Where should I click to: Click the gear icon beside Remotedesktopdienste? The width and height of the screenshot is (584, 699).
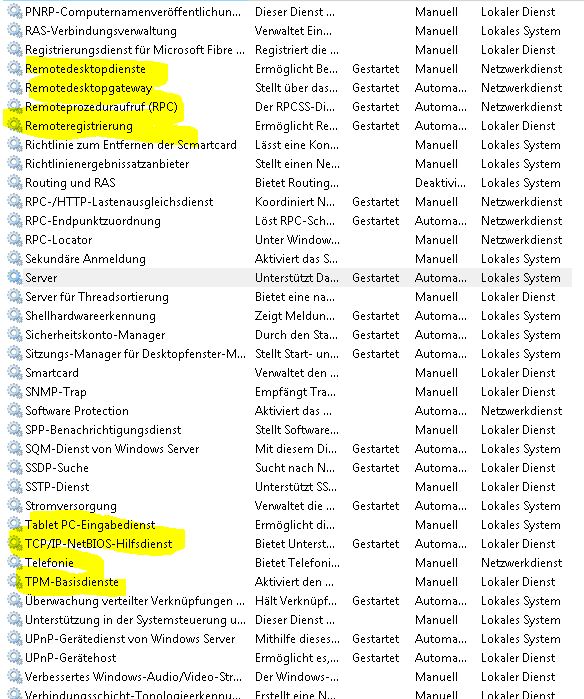pos(14,69)
